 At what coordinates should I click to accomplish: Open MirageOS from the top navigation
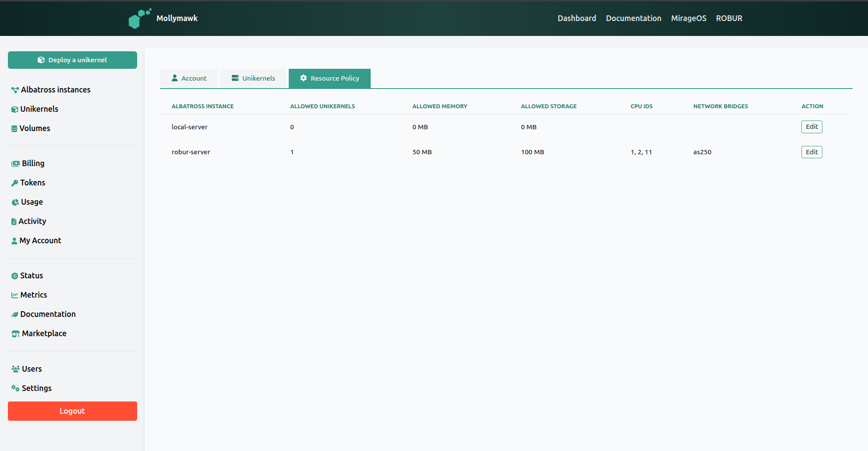point(688,18)
